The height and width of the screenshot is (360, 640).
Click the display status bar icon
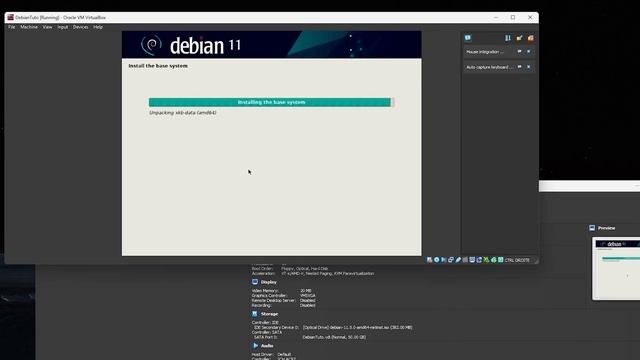[472, 260]
